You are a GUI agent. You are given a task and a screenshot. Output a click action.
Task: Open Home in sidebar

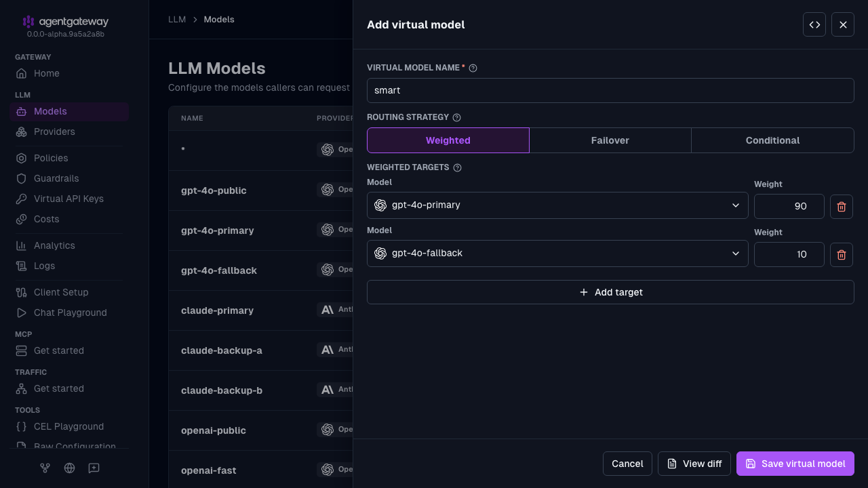point(69,73)
